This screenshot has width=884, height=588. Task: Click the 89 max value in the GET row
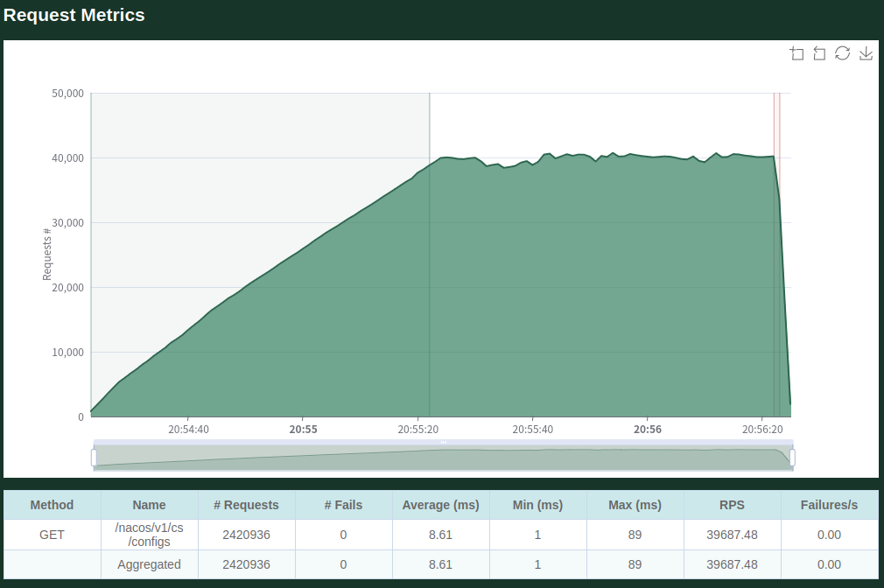tap(635, 535)
